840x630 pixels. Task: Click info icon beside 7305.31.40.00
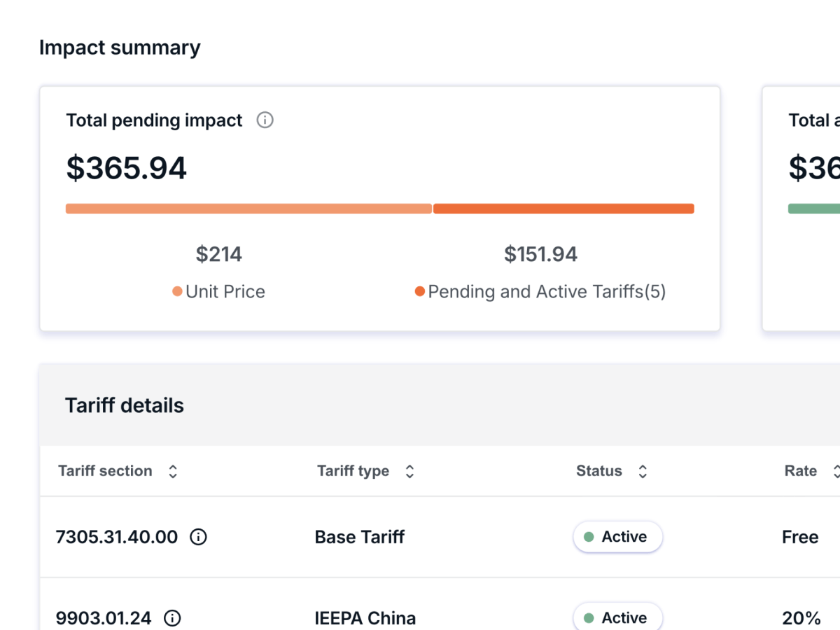click(199, 537)
